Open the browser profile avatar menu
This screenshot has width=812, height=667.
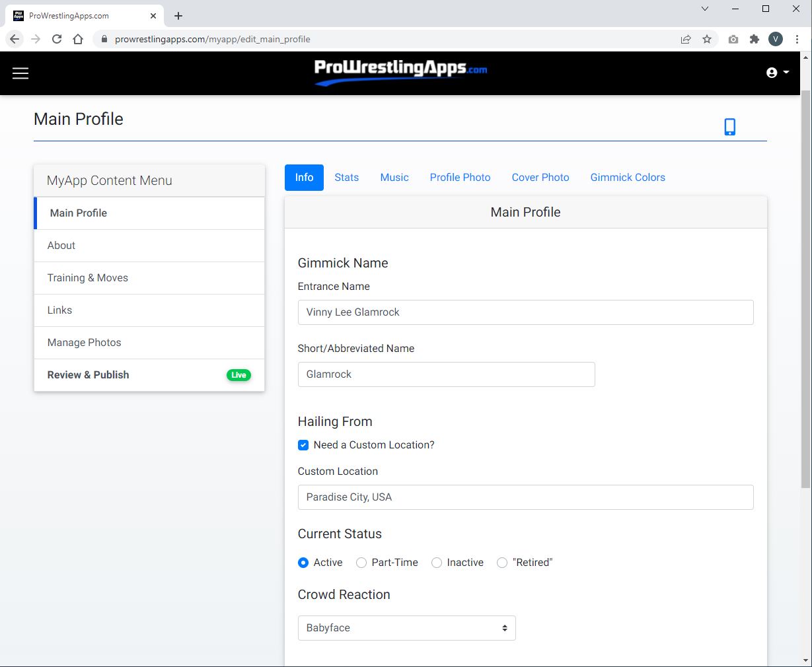pos(776,39)
